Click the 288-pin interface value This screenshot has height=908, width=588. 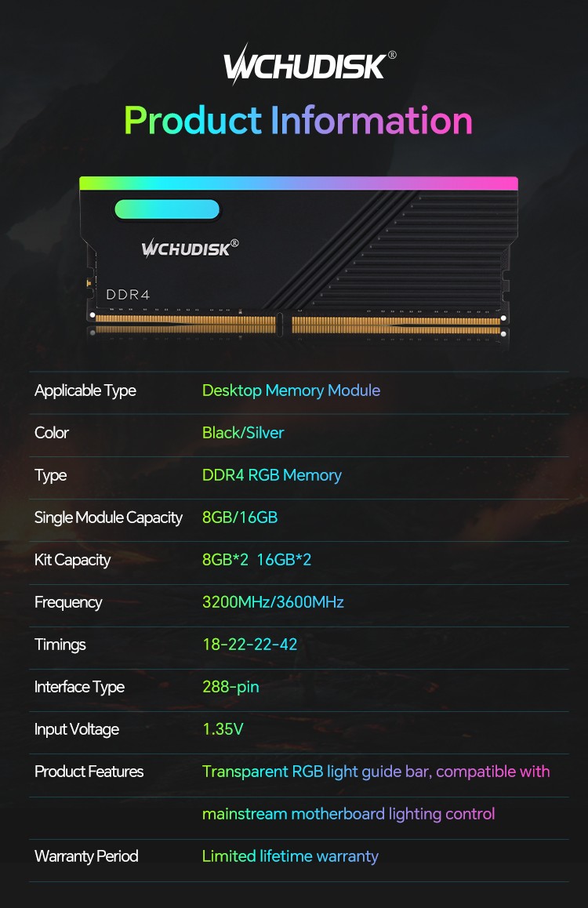click(230, 688)
